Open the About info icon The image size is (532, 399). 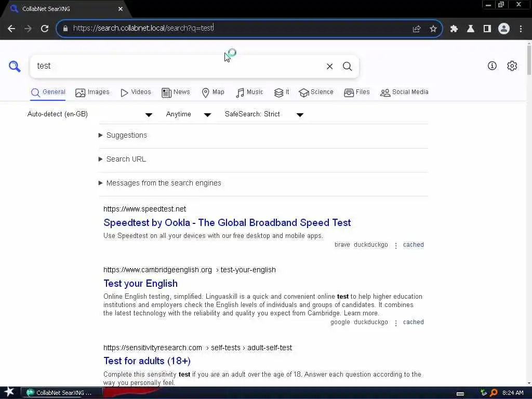click(x=492, y=66)
